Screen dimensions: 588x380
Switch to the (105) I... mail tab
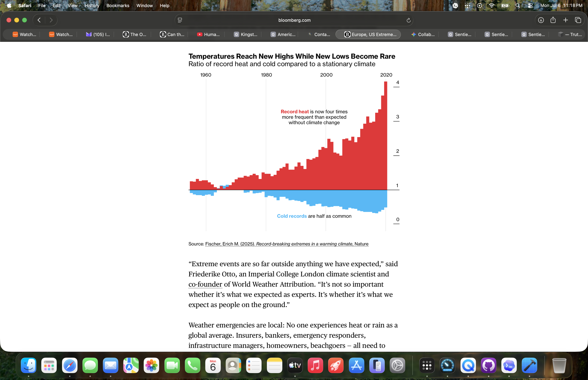coord(98,35)
